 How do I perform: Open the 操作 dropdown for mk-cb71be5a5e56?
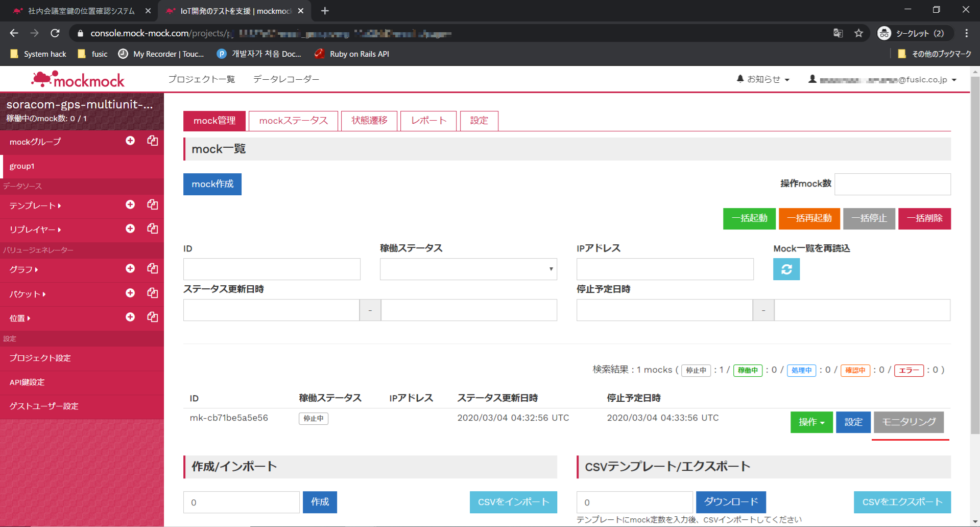(x=811, y=422)
